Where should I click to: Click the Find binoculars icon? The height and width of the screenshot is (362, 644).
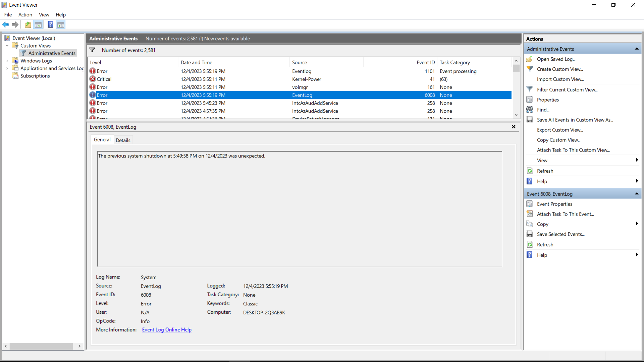(530, 110)
